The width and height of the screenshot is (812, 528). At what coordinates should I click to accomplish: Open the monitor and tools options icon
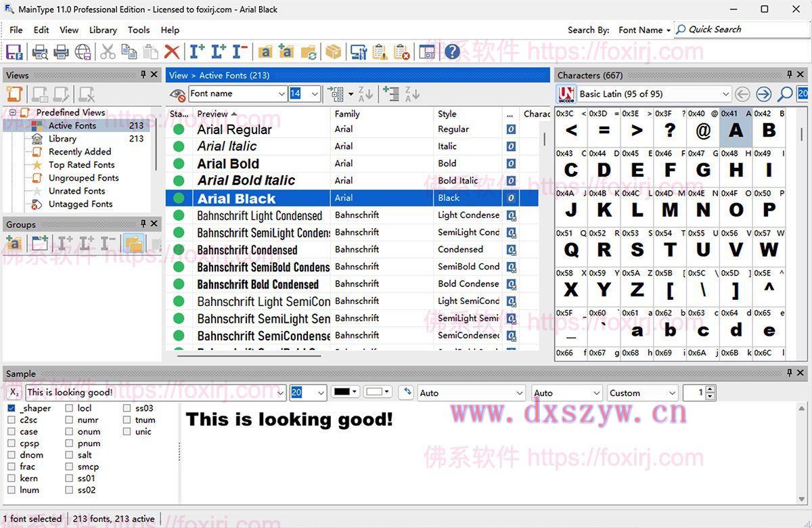pyautogui.click(x=359, y=51)
